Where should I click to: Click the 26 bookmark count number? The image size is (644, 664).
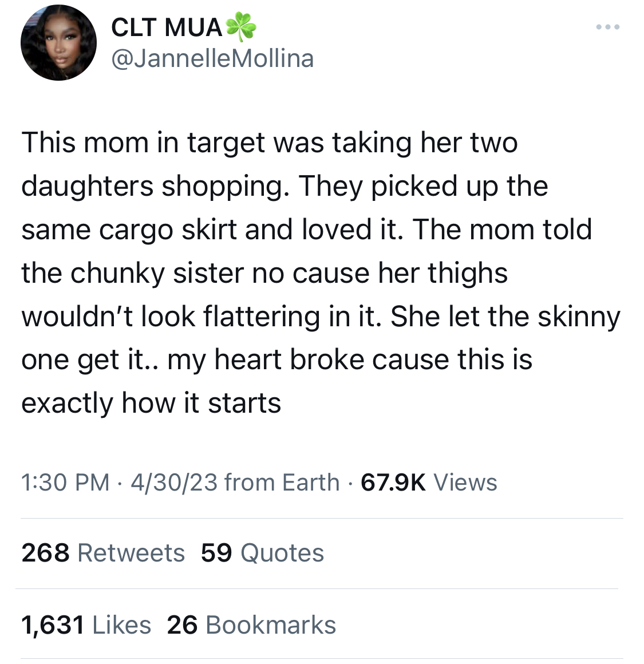(x=182, y=625)
